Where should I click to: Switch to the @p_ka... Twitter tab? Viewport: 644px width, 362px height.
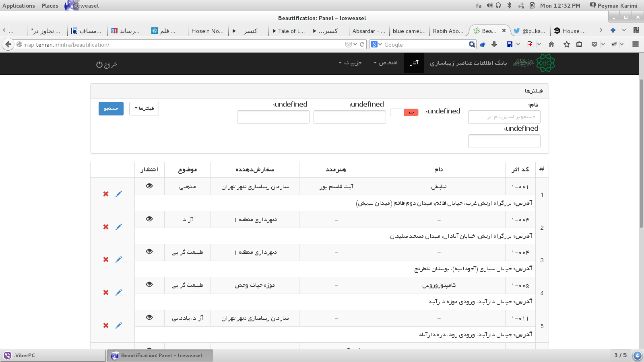click(530, 31)
